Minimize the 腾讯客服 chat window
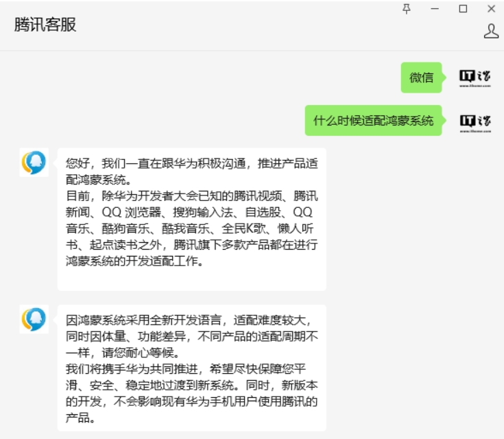Image resolution: width=504 pixels, height=439 pixels. tap(435, 9)
